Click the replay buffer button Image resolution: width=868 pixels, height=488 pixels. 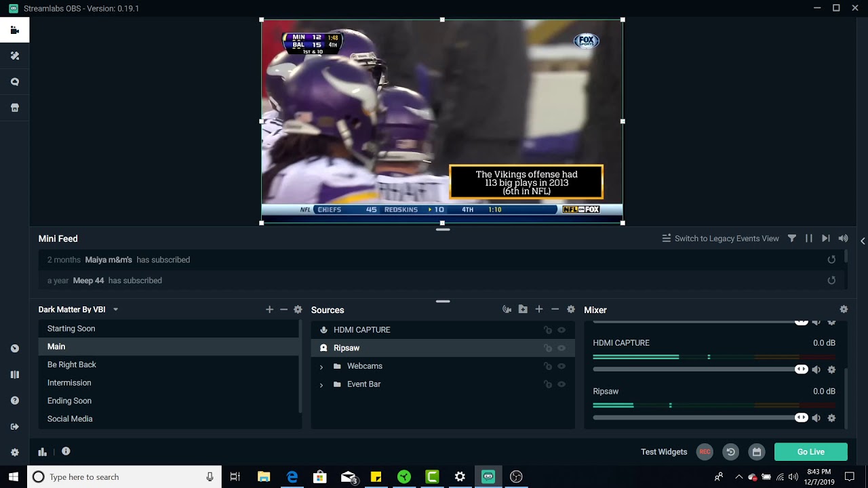tap(730, 452)
